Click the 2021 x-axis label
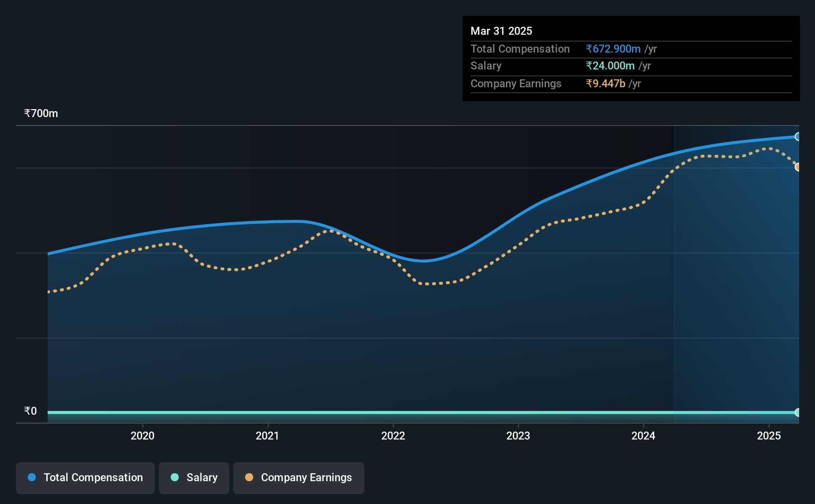Viewport: 815px width, 504px height. pyautogui.click(x=268, y=436)
